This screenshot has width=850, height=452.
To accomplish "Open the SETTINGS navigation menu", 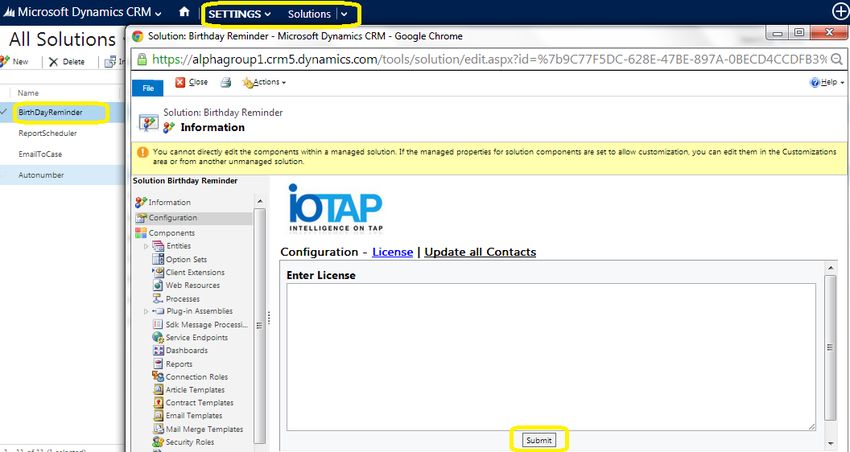I will [239, 14].
